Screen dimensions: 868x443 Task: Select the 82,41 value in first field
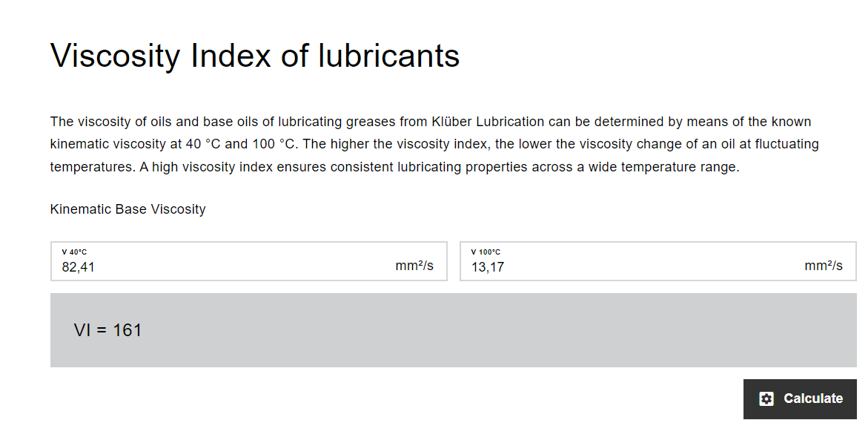(x=78, y=267)
